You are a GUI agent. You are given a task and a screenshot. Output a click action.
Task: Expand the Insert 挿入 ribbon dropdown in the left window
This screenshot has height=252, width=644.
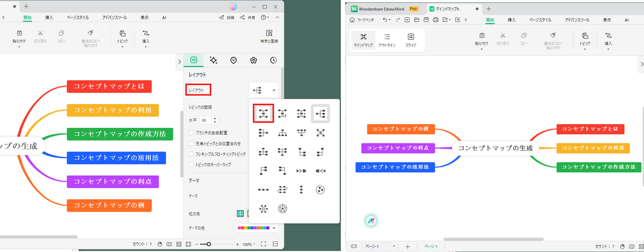(x=145, y=47)
